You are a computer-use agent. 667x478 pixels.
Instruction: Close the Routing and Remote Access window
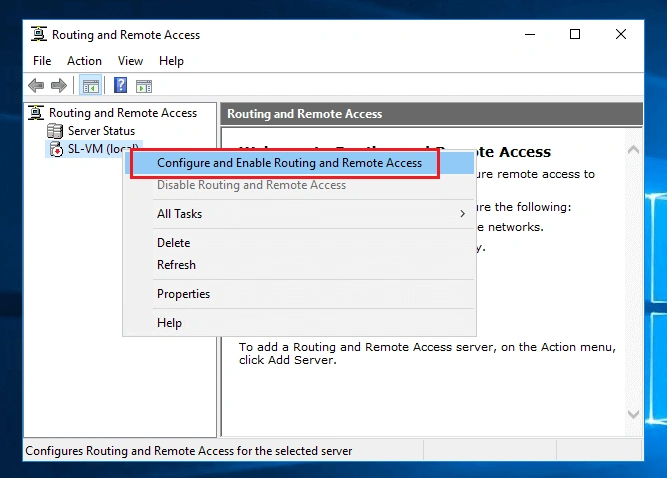(x=621, y=34)
